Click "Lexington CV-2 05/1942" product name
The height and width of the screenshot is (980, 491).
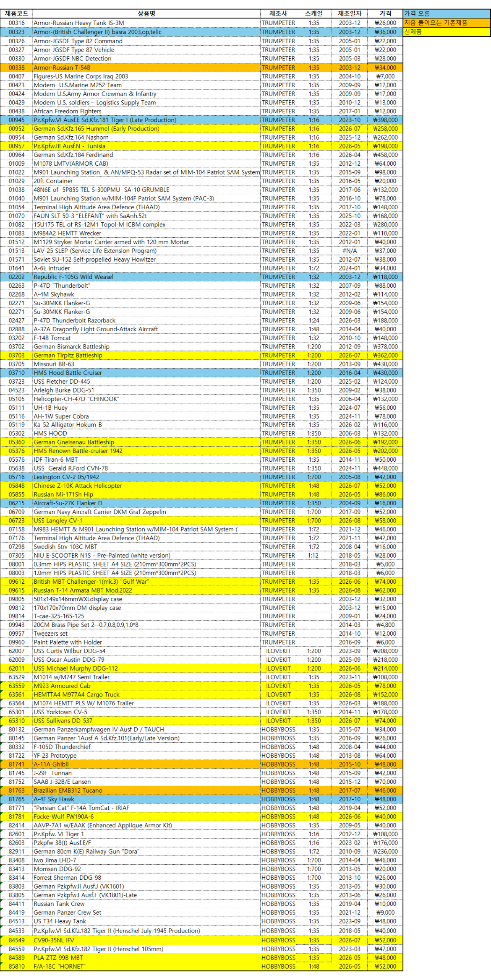(x=67, y=477)
